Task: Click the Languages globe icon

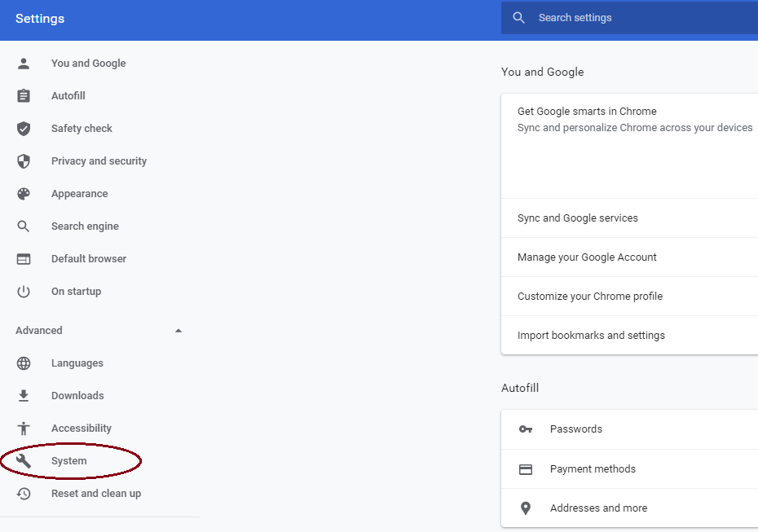Action: (x=23, y=363)
